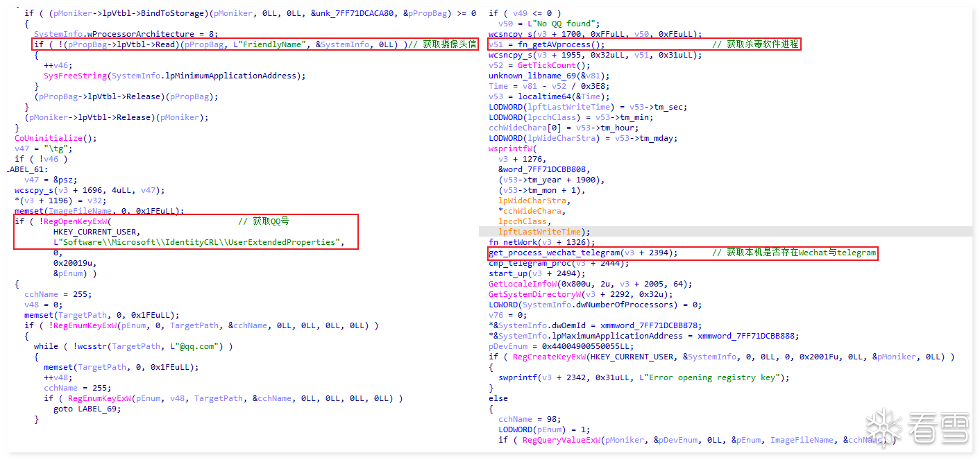
Task: Click the goto LABEL_69; statement
Action: (x=87, y=409)
